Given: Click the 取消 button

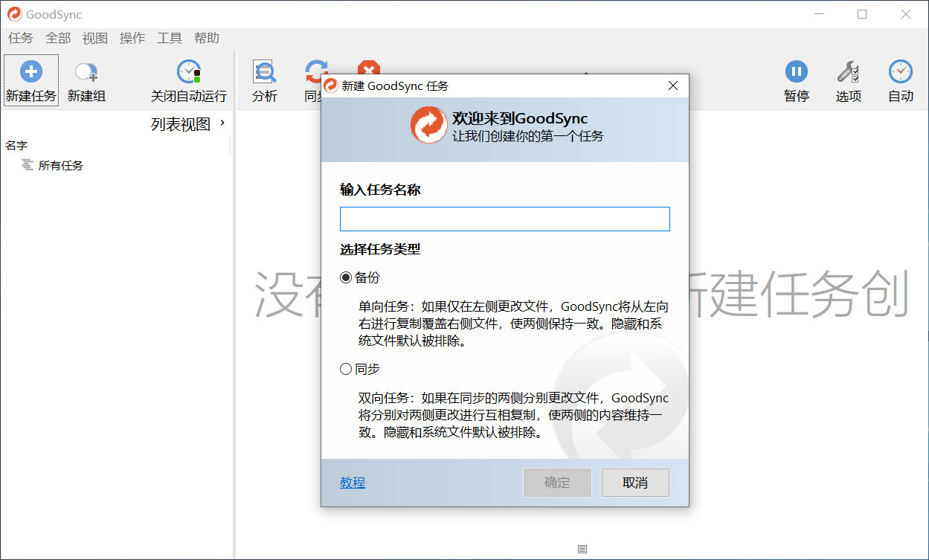Looking at the screenshot, I should click(635, 483).
